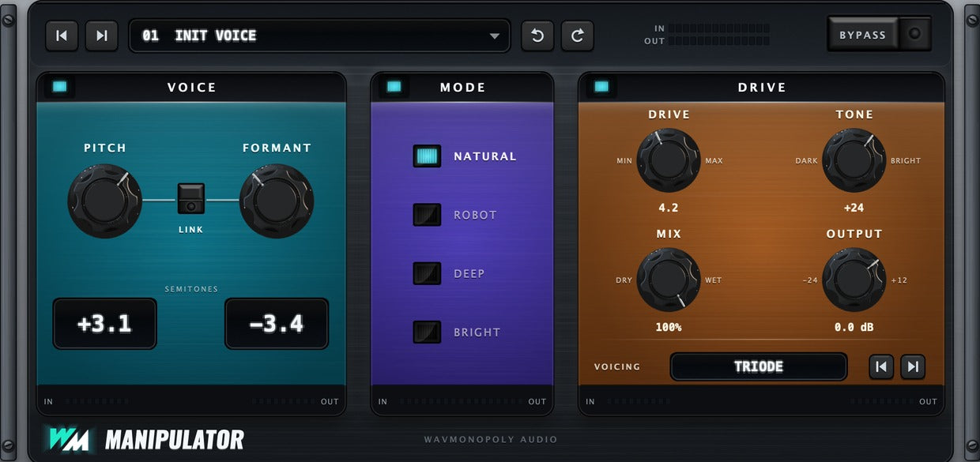980x462 pixels.
Task: Click the PITCH knob
Action: [104, 201]
